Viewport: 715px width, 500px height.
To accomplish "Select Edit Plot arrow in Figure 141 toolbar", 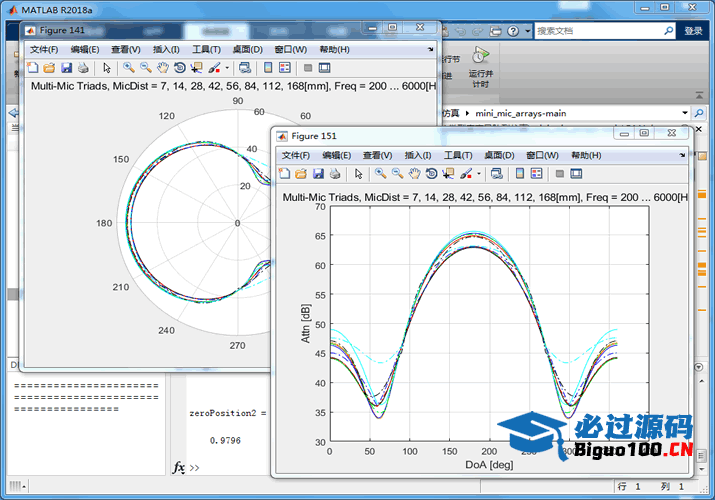I will pyautogui.click(x=107, y=68).
